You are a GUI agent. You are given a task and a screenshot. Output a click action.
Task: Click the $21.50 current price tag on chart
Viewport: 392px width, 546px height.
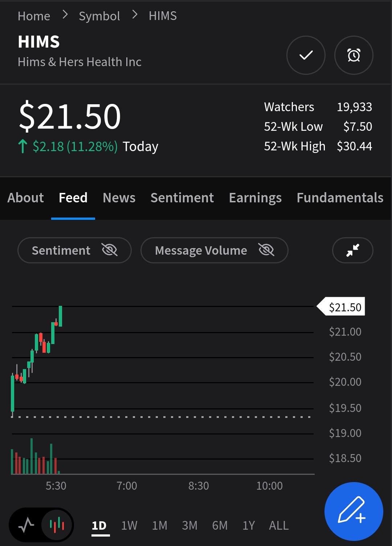pos(341,307)
